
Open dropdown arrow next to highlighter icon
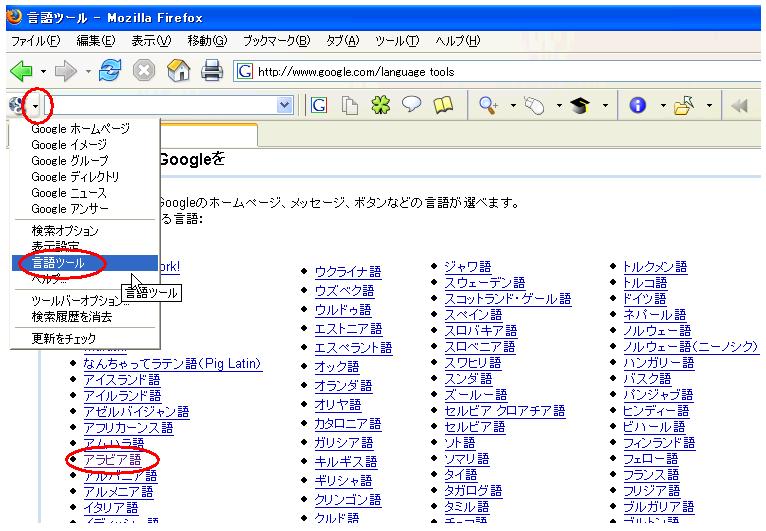click(x=559, y=105)
